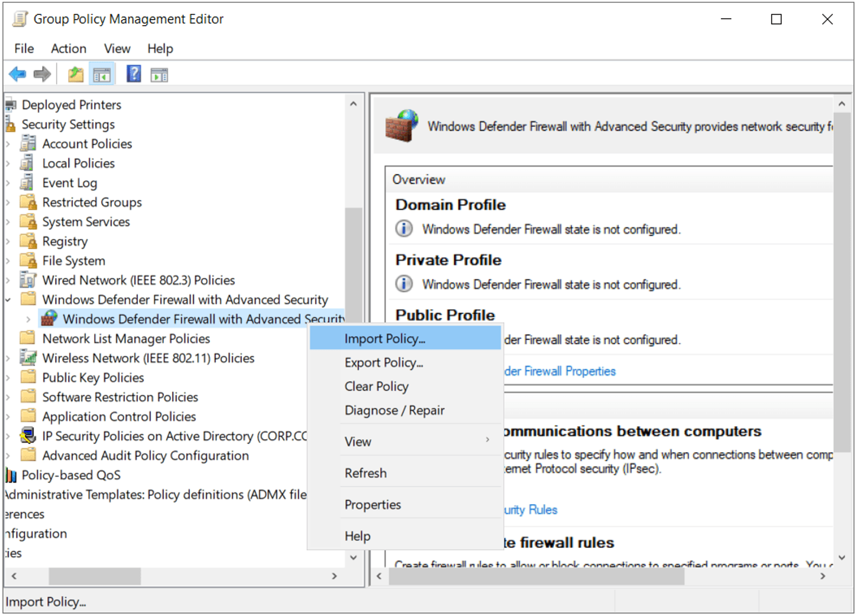
Task: Choose Properties from context menu
Action: coord(405,505)
